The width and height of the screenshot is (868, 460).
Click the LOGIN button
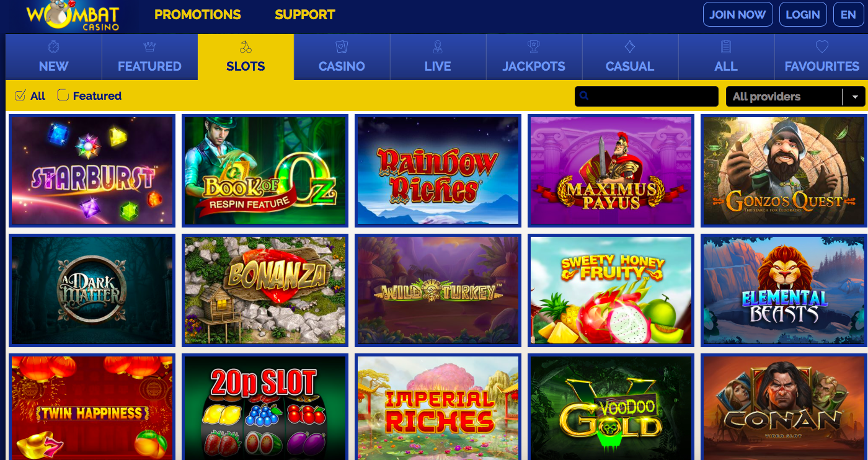[x=803, y=15]
